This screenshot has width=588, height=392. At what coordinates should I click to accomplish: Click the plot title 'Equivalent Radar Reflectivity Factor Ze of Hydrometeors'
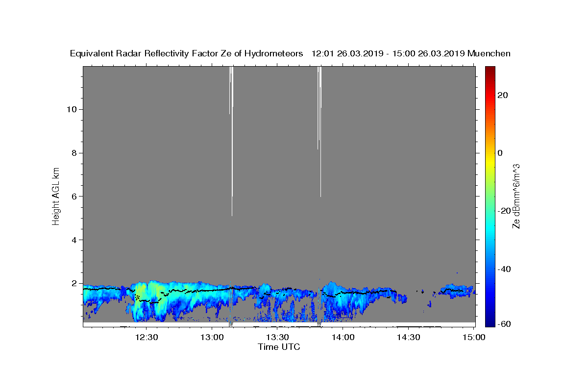click(x=187, y=53)
